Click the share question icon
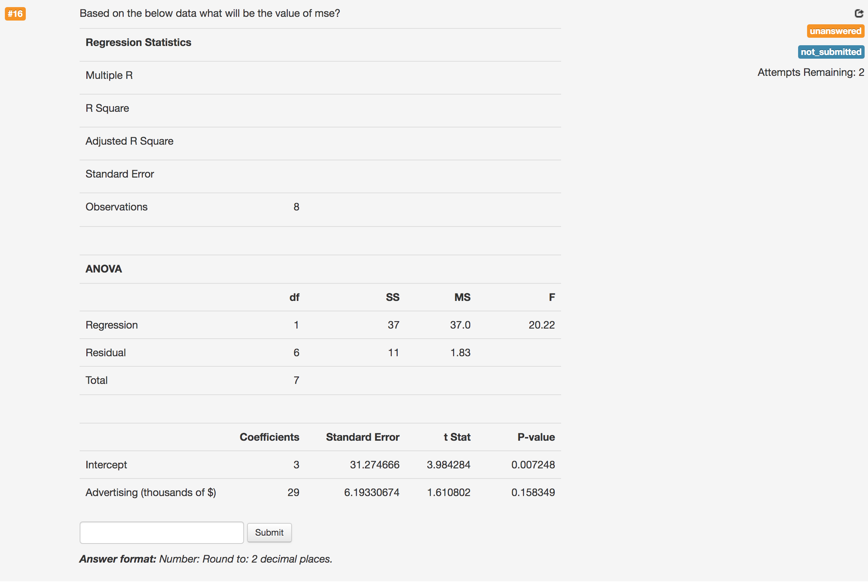 click(859, 13)
